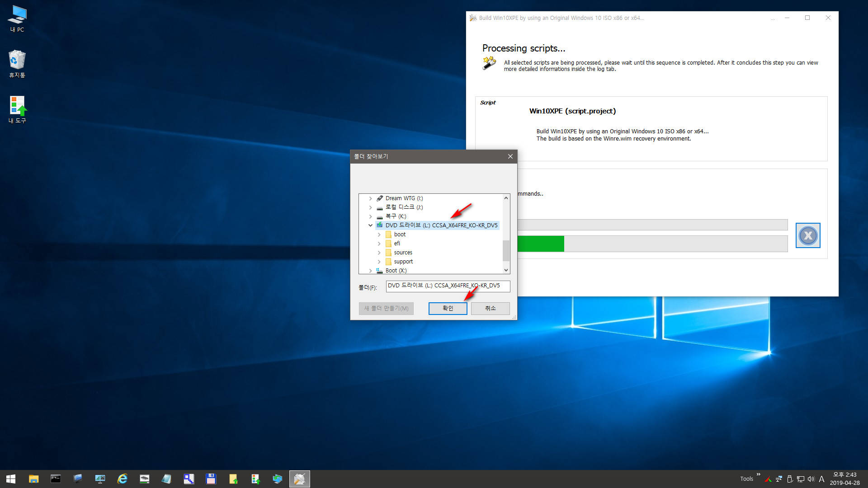Open the monitor with sync arrows taskbar icon

tap(278, 479)
